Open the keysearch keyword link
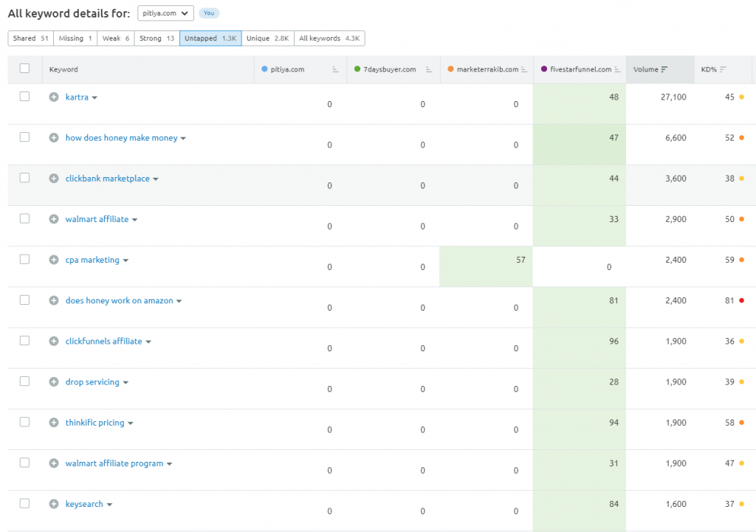This screenshot has width=756, height=532. (84, 504)
